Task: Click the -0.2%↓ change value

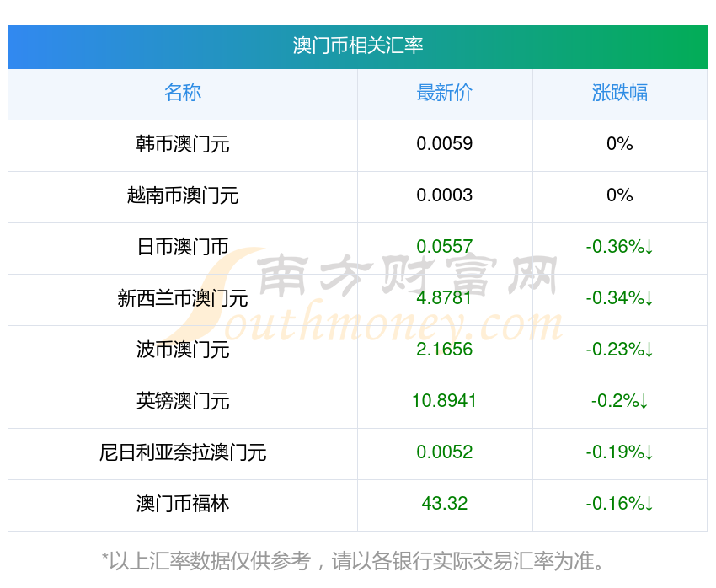Action: coord(620,401)
